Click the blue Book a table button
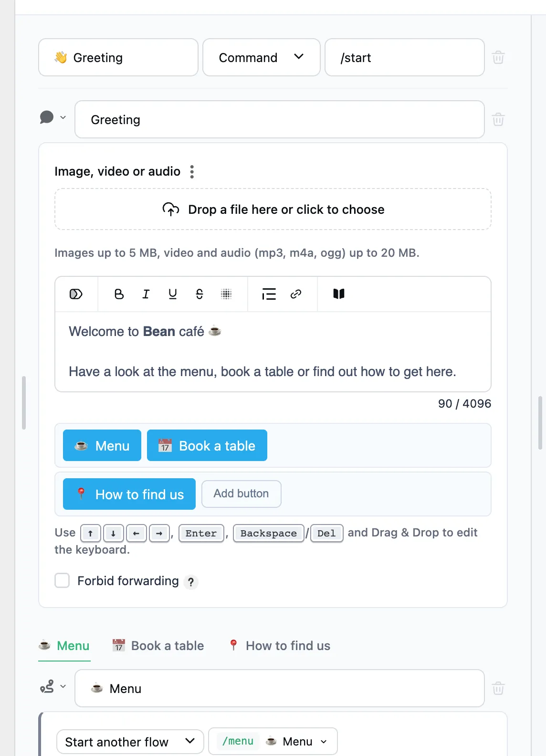The width and height of the screenshot is (546, 756). point(207,445)
